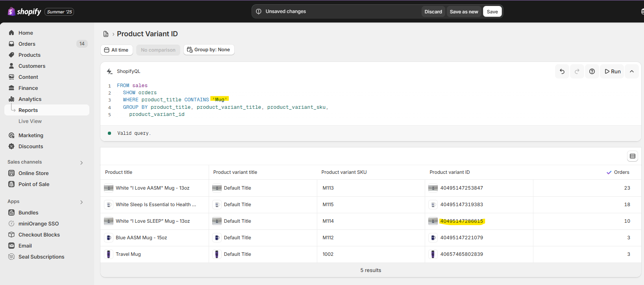This screenshot has width=644, height=285.
Task: Click the Seal Subscriptions icon
Action: pyautogui.click(x=11, y=257)
